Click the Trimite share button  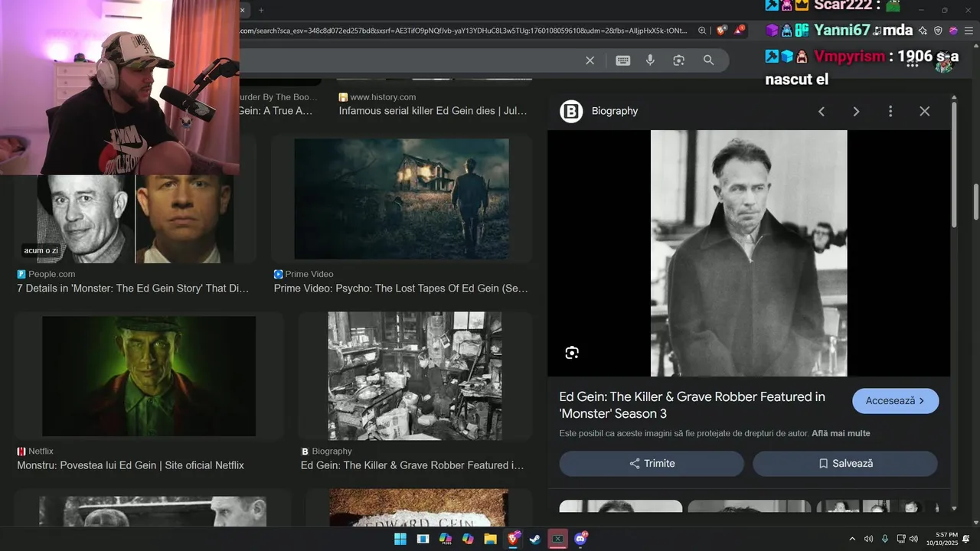652,464
